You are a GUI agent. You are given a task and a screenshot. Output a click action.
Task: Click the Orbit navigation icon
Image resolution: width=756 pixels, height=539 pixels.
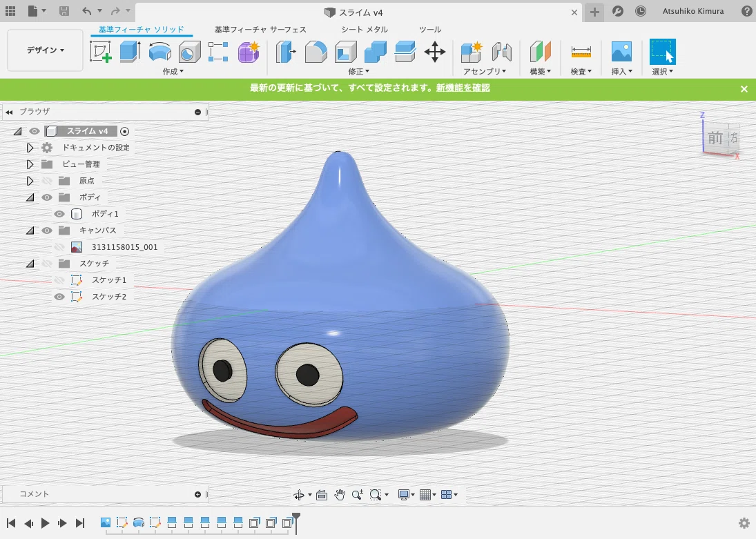pos(299,495)
